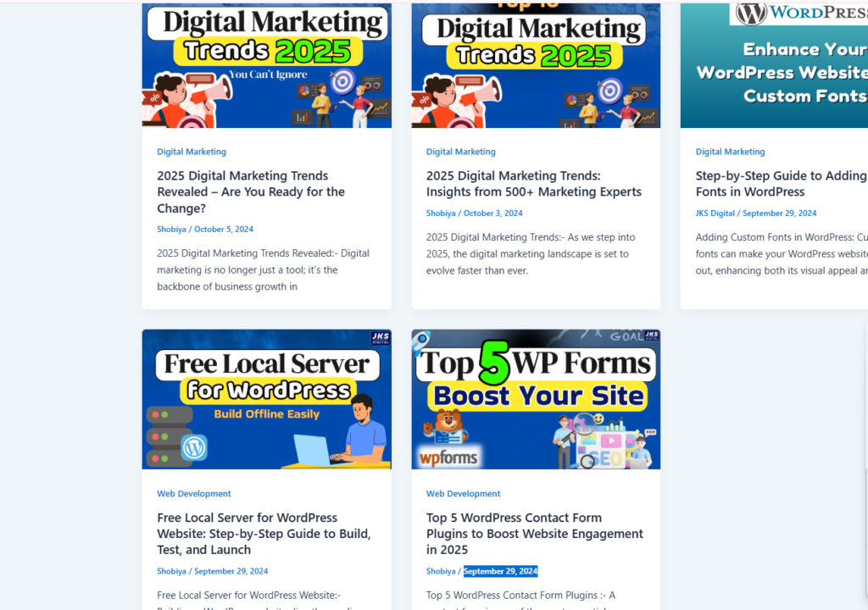Select Web Development category above Contact Form Plugins post
Screen dimensions: 868x610
coord(463,494)
